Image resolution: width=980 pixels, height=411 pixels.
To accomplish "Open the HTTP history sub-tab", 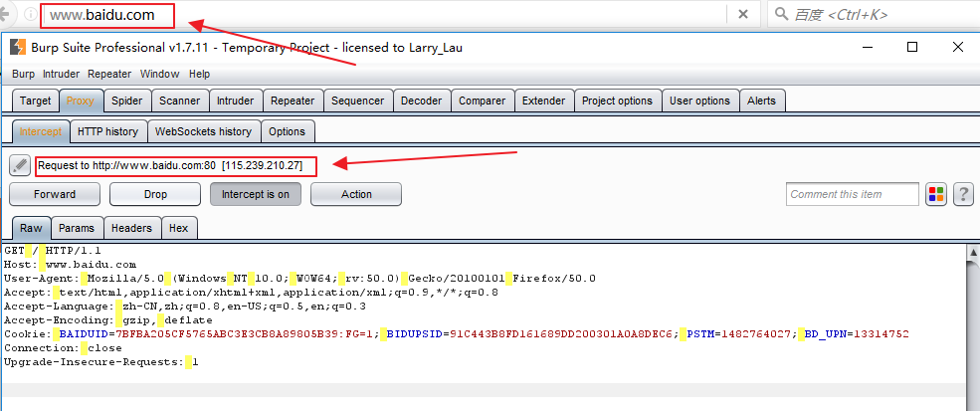I will [x=108, y=131].
